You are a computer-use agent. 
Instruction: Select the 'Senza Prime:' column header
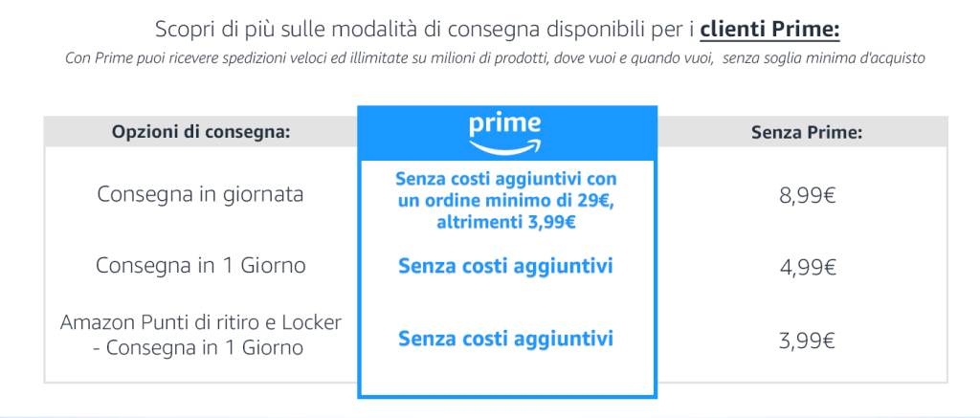[x=808, y=131]
